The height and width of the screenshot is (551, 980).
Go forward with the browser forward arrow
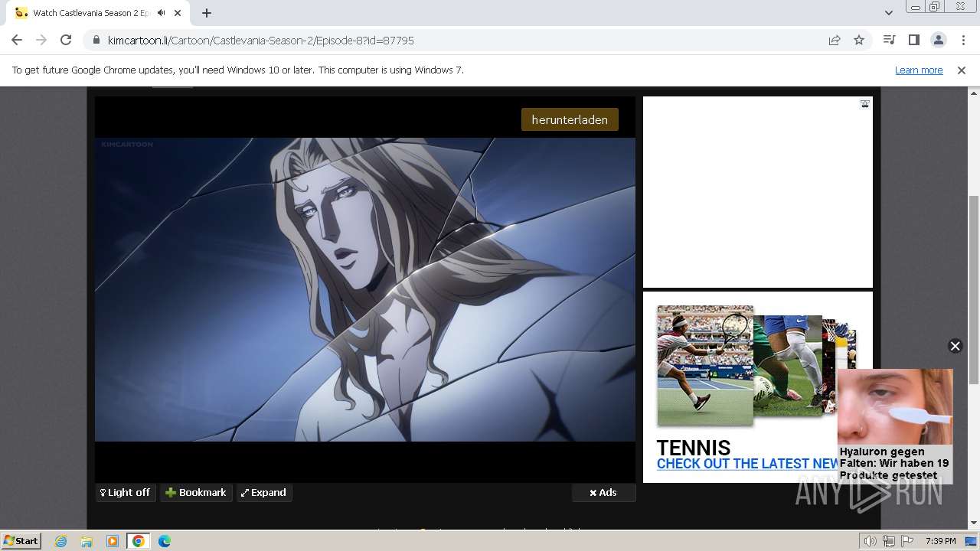[41, 41]
